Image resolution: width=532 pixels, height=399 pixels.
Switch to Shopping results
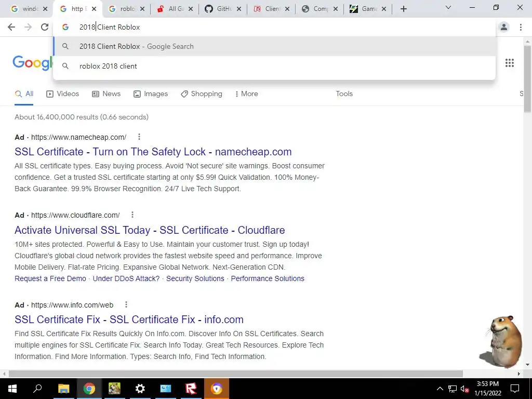202,94
